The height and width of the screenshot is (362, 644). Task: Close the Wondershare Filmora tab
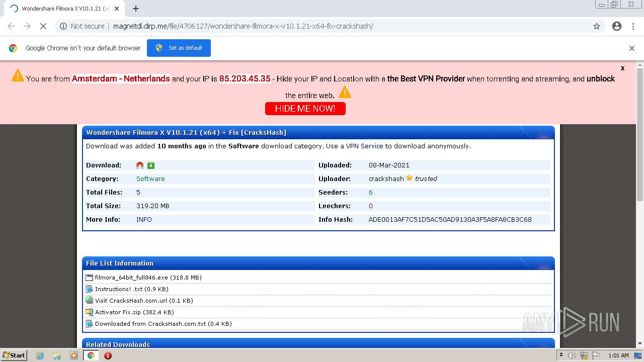tap(117, 9)
